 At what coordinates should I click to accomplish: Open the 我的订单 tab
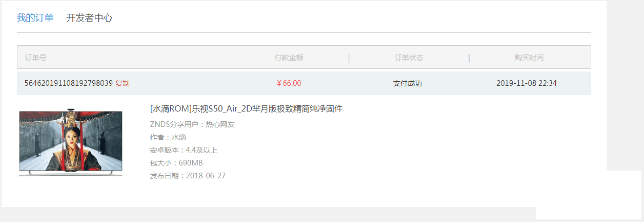35,18
